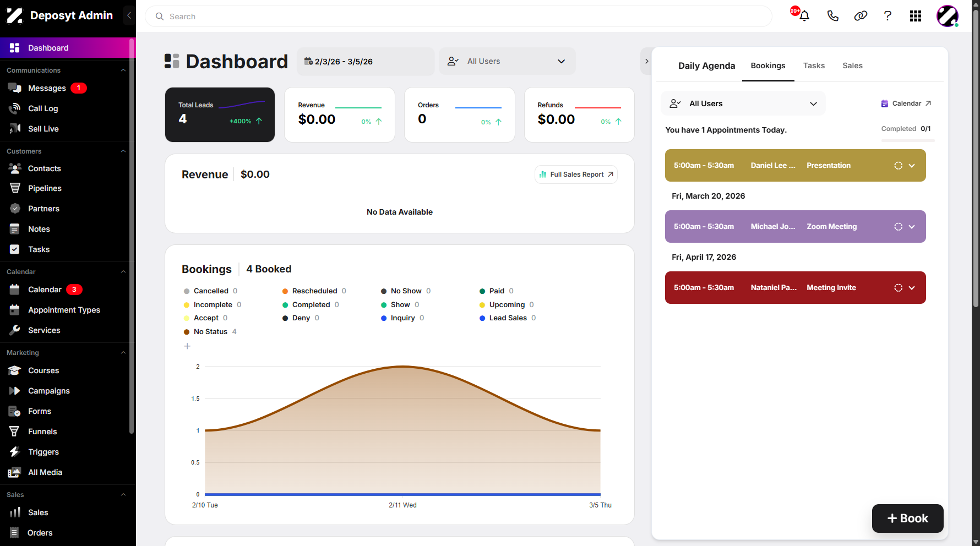Toggle the No Status series in Bookings legend
This screenshot has height=546, width=980.
tap(210, 332)
